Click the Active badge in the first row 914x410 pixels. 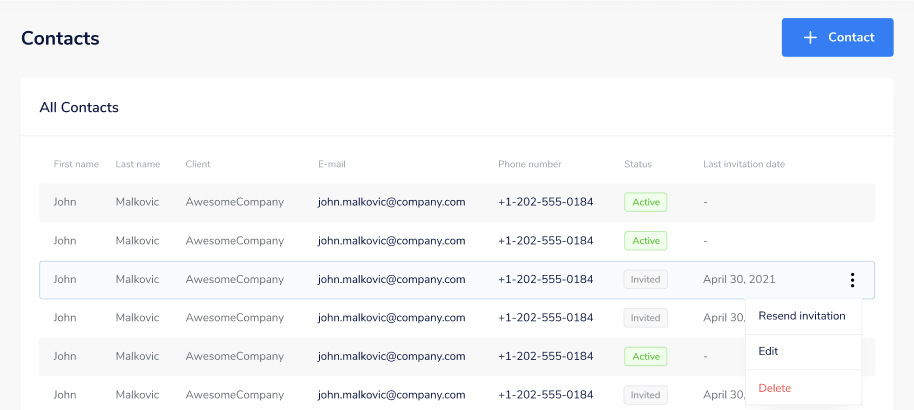(646, 202)
